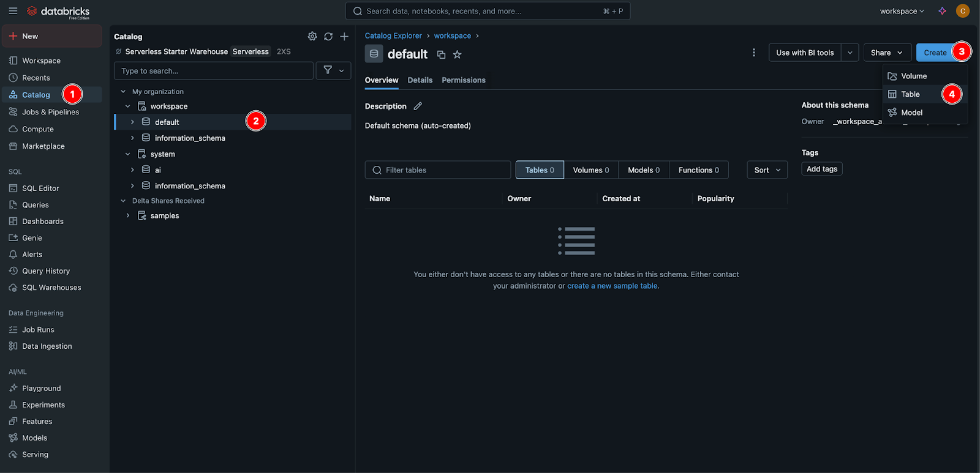This screenshot has width=980, height=473.
Task: Switch to the Permissions tab
Action: tap(464, 80)
